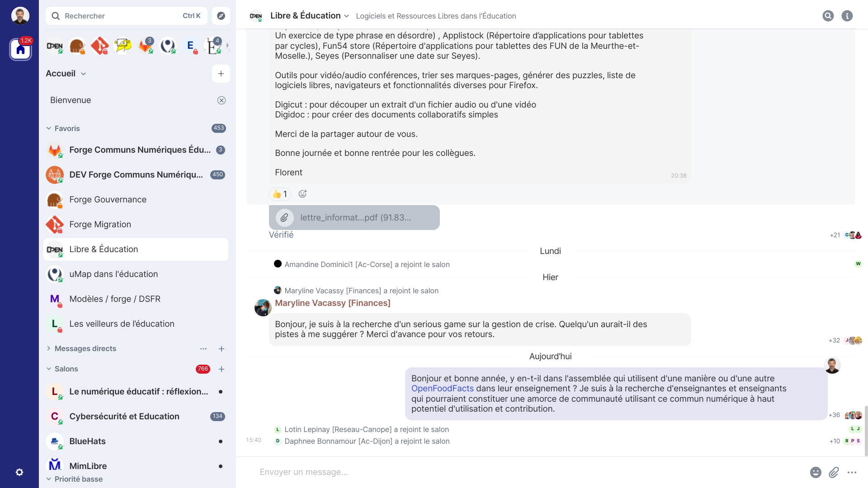The height and width of the screenshot is (488, 868).
Task: Focus the Rechercher search field
Action: [x=127, y=16]
